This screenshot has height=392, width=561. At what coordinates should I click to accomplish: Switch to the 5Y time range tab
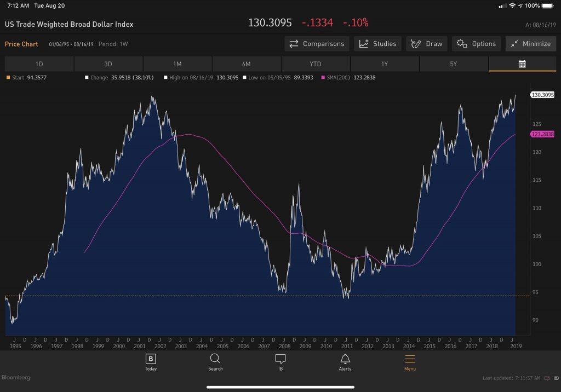(x=453, y=64)
